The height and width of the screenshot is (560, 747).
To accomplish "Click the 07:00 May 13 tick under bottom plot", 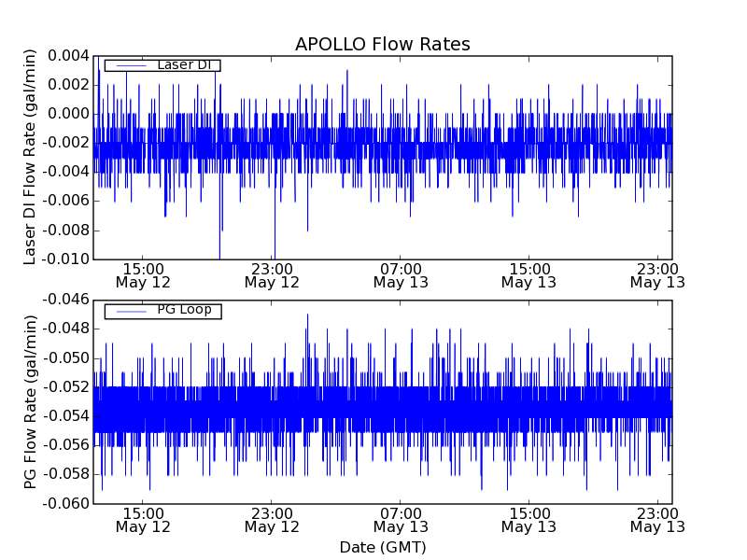I will [x=401, y=520].
